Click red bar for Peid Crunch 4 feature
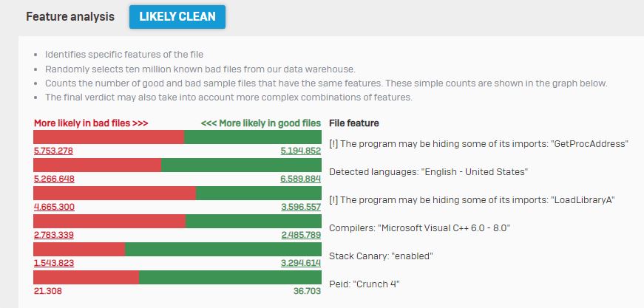 87,277
